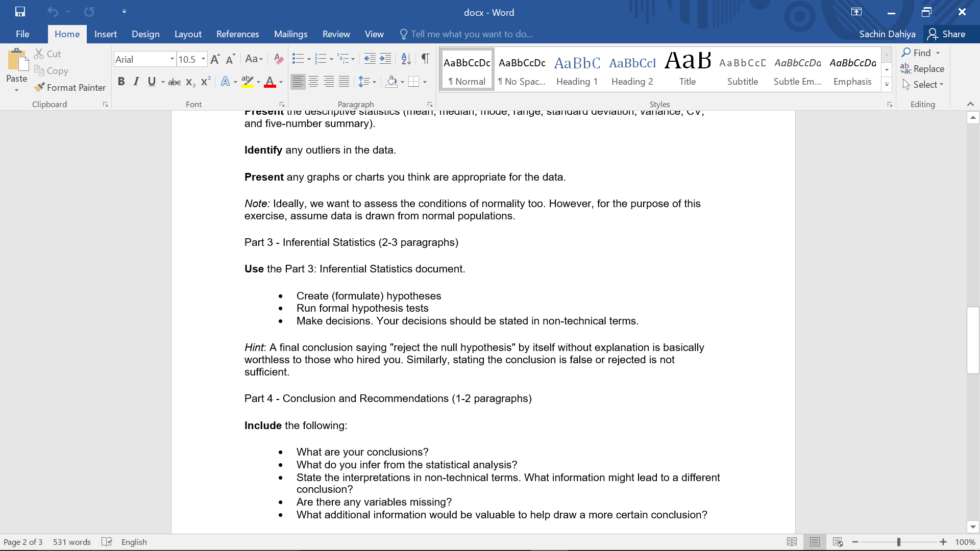
Task: Apply center paragraph alignment
Action: pyautogui.click(x=313, y=82)
